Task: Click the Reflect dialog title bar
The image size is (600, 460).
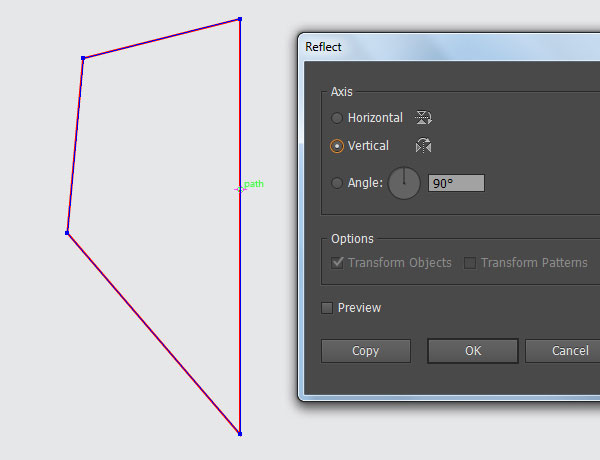Action: [x=449, y=47]
